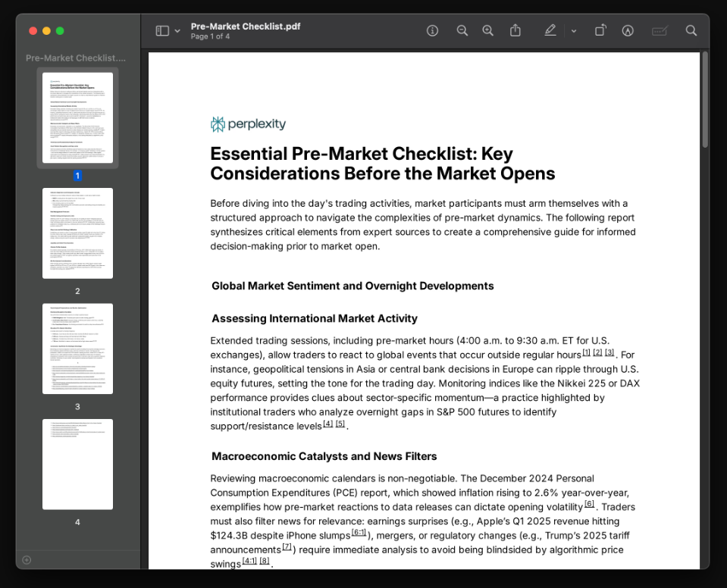The height and width of the screenshot is (588, 727).
Task: Select page 1 thumbnail in sidebar
Action: (x=77, y=117)
